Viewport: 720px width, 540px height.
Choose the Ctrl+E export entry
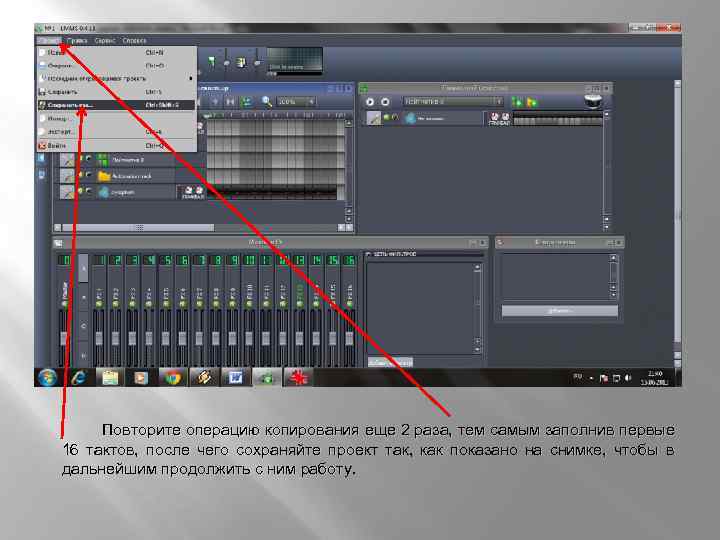coord(117,132)
